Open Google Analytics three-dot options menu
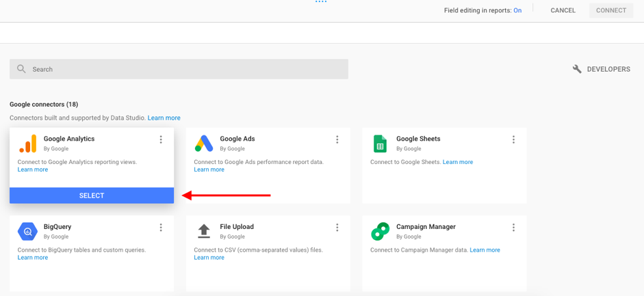Screen dimensions: 644x296 click(x=161, y=139)
